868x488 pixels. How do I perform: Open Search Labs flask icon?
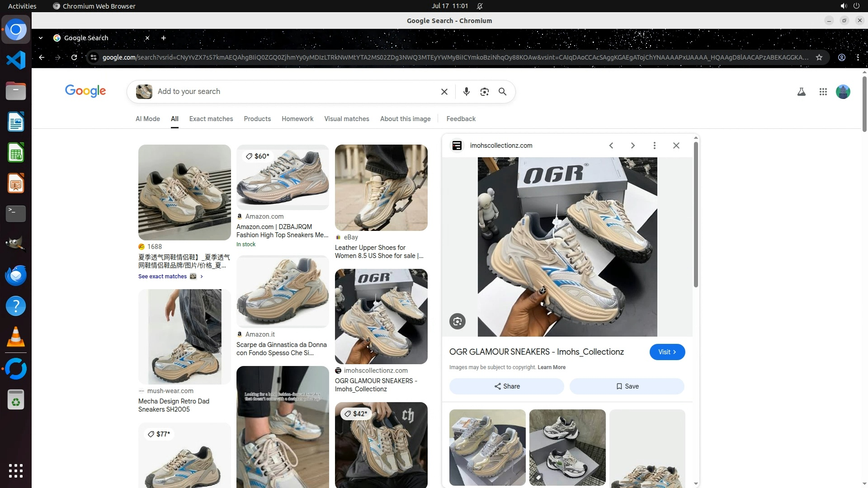(801, 92)
